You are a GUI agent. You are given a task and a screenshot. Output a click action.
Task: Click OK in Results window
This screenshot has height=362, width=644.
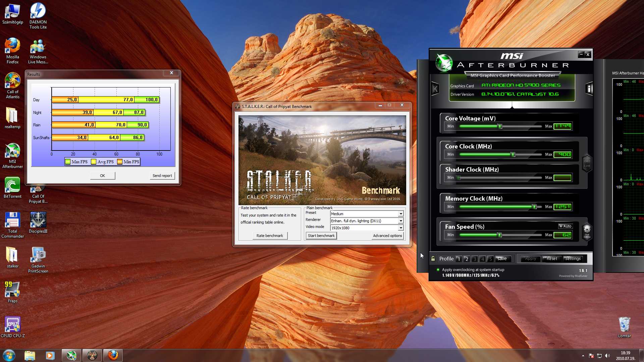pyautogui.click(x=102, y=176)
